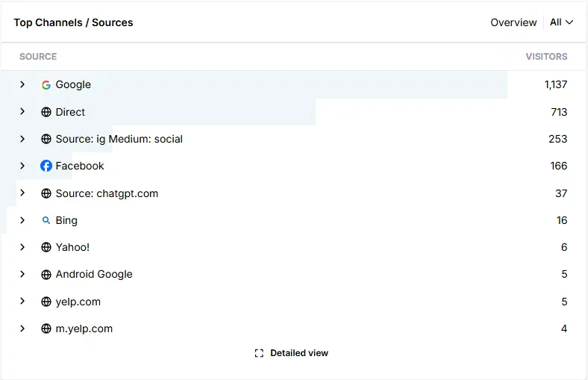Click the Top Channels / Sources heading
Screen dimensions: 588x380
pyautogui.click(x=73, y=22)
